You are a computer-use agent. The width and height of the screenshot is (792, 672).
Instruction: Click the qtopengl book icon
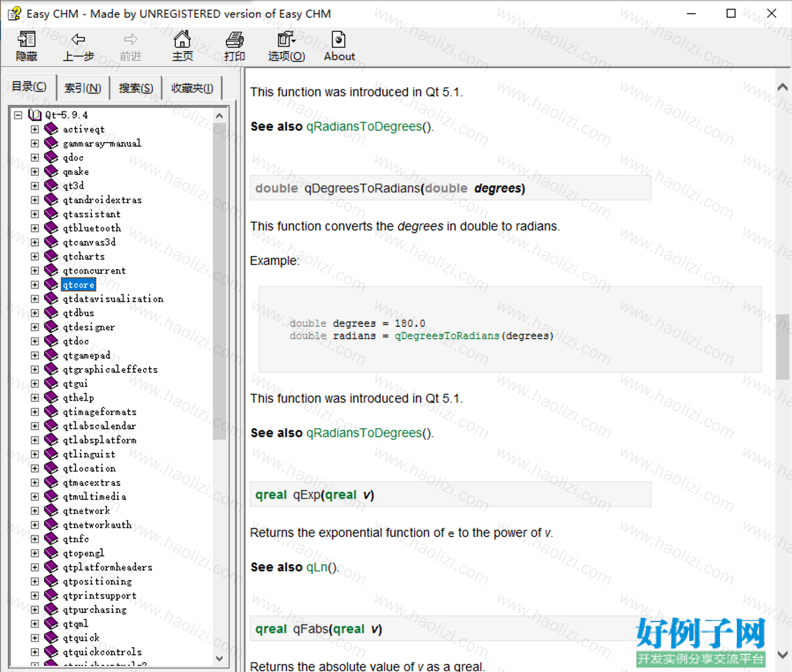pyautogui.click(x=51, y=553)
